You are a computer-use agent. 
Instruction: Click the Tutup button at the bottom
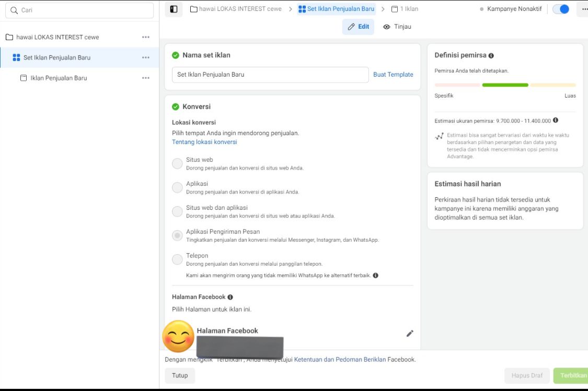tap(180, 375)
